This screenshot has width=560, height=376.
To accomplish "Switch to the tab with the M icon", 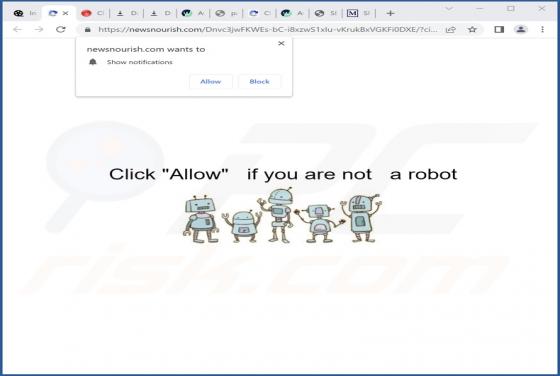I will (x=358, y=14).
